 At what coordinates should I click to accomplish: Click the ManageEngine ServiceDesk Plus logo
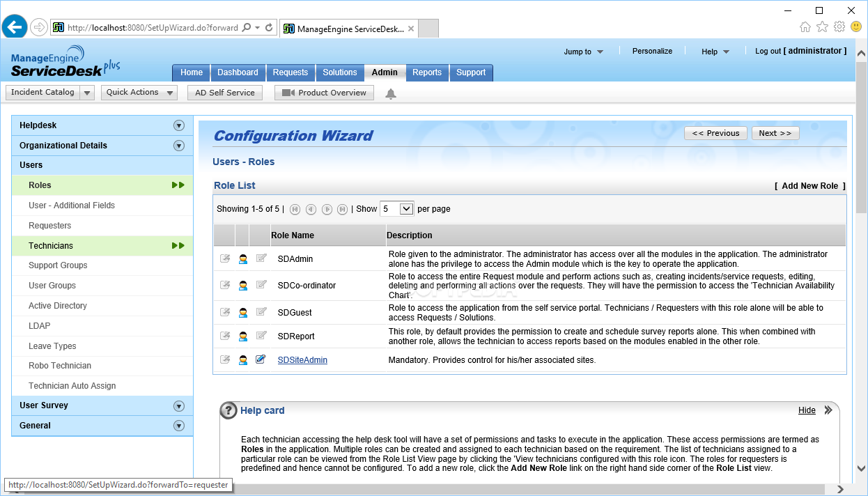[x=65, y=61]
